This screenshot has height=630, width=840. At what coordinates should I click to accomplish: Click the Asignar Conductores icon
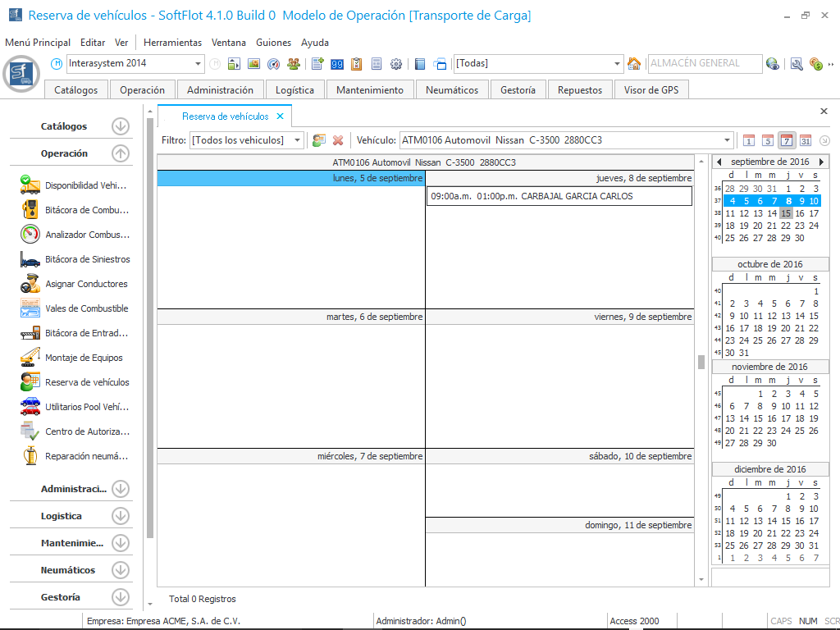[x=30, y=284]
